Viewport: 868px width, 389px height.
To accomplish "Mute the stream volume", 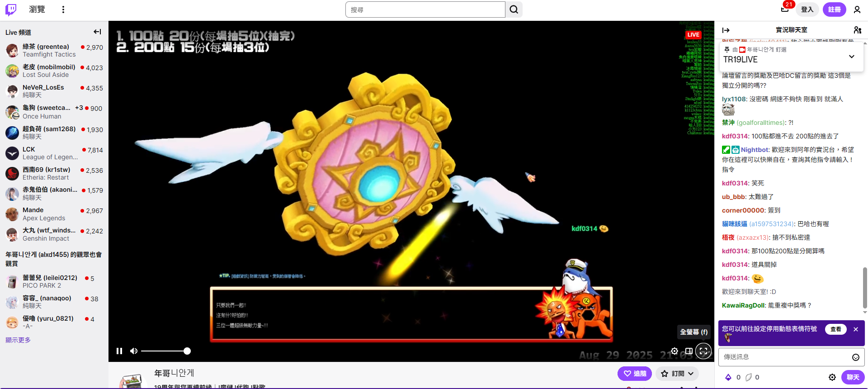I will 134,351.
